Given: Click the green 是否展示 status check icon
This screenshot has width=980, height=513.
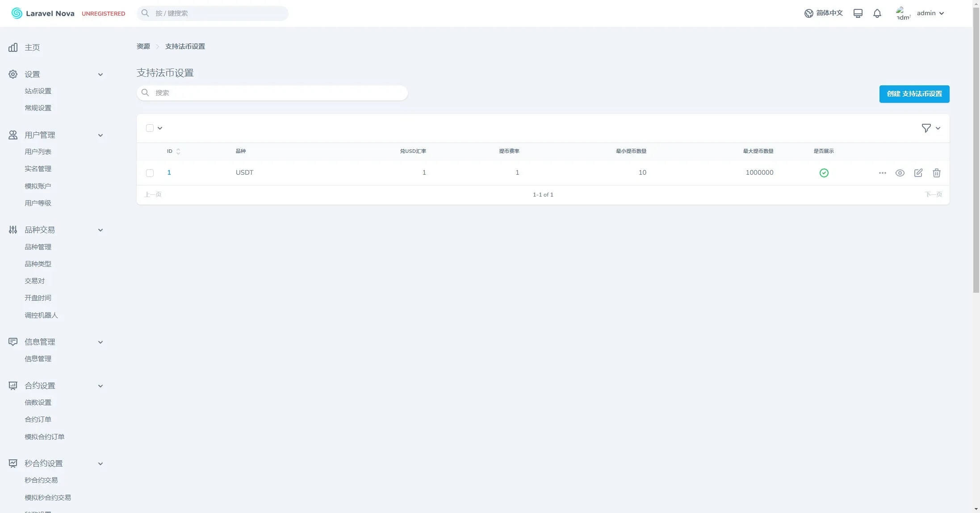Looking at the screenshot, I should pos(824,173).
